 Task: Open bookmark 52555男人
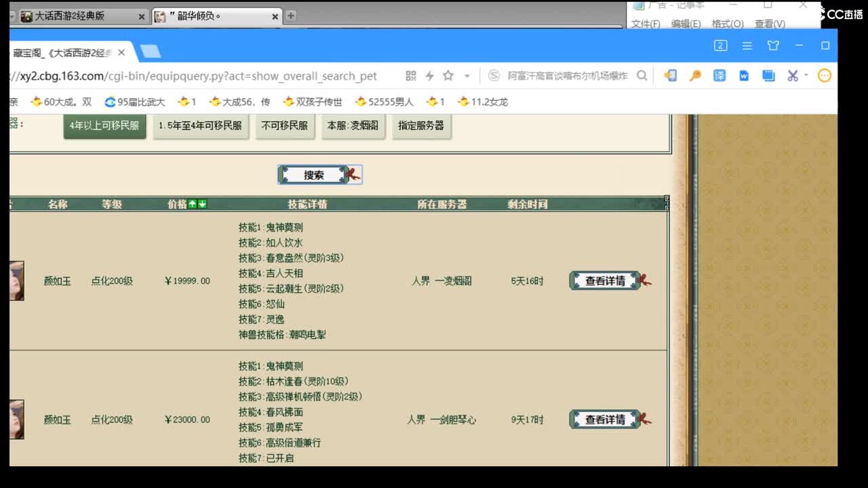(384, 102)
